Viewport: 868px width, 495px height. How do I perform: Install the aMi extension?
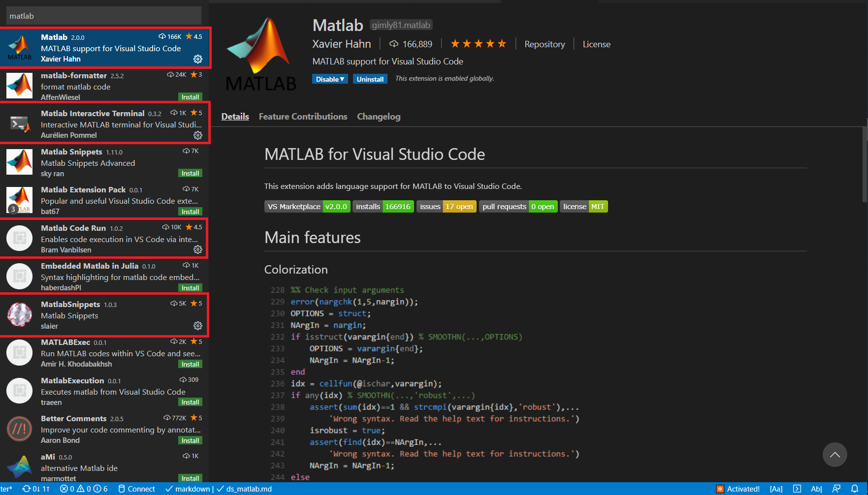point(190,478)
